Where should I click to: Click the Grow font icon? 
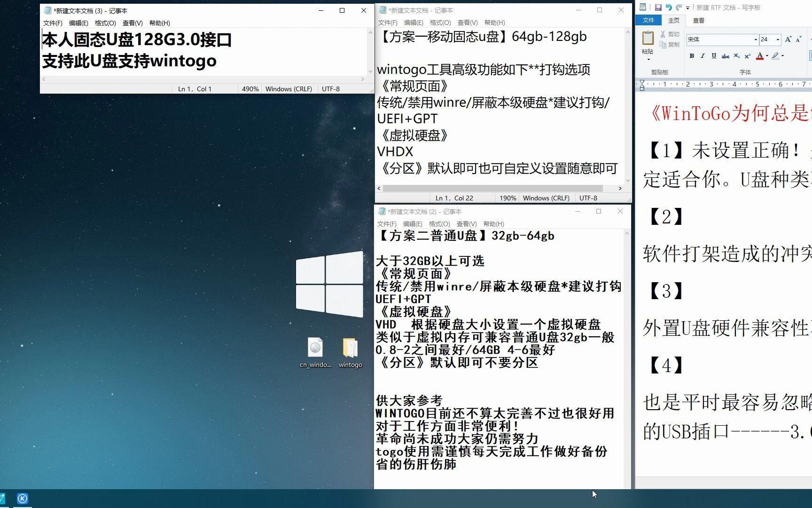click(x=788, y=40)
